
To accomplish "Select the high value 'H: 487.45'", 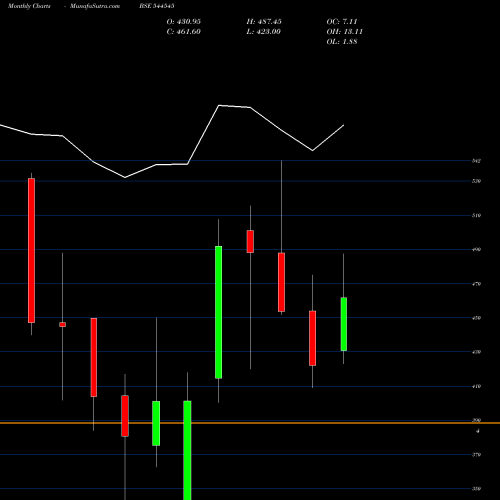I will [x=264, y=22].
